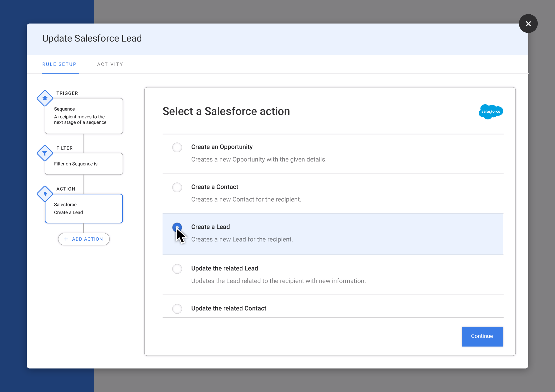Click the 'Update the related Contact' label
This screenshot has height=392, width=555.
point(229,308)
